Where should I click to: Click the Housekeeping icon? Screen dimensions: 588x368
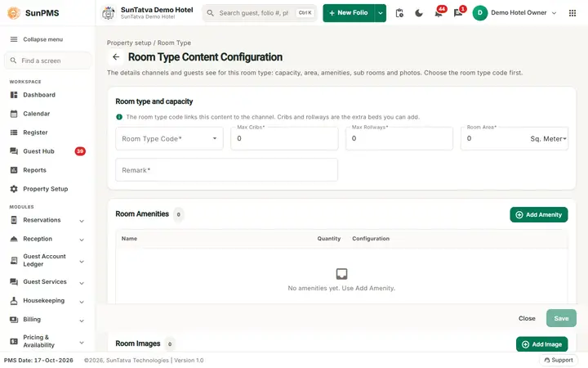[x=14, y=300]
